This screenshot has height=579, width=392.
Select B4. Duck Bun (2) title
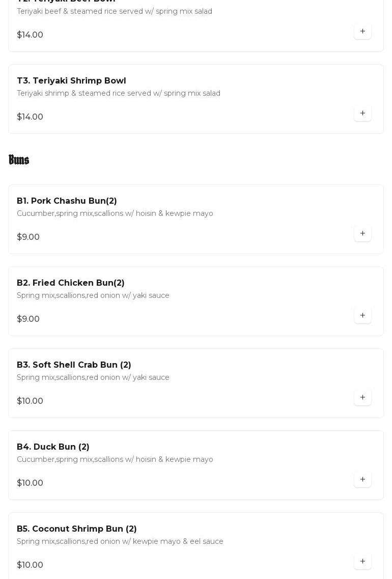point(53,447)
